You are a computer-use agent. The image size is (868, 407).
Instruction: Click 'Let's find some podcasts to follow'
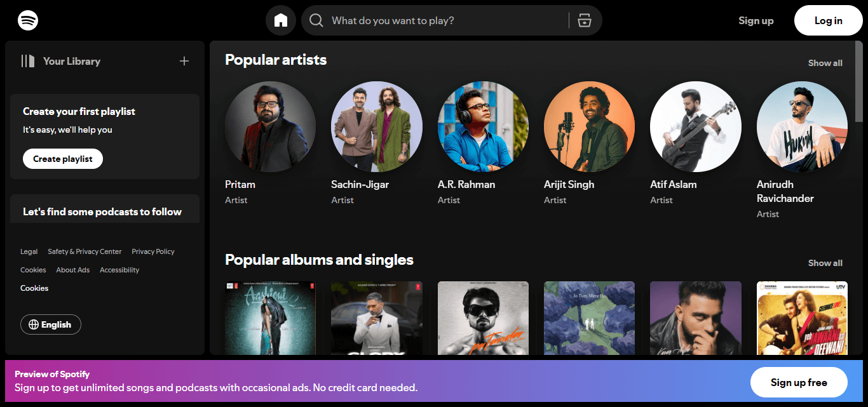[x=102, y=211]
